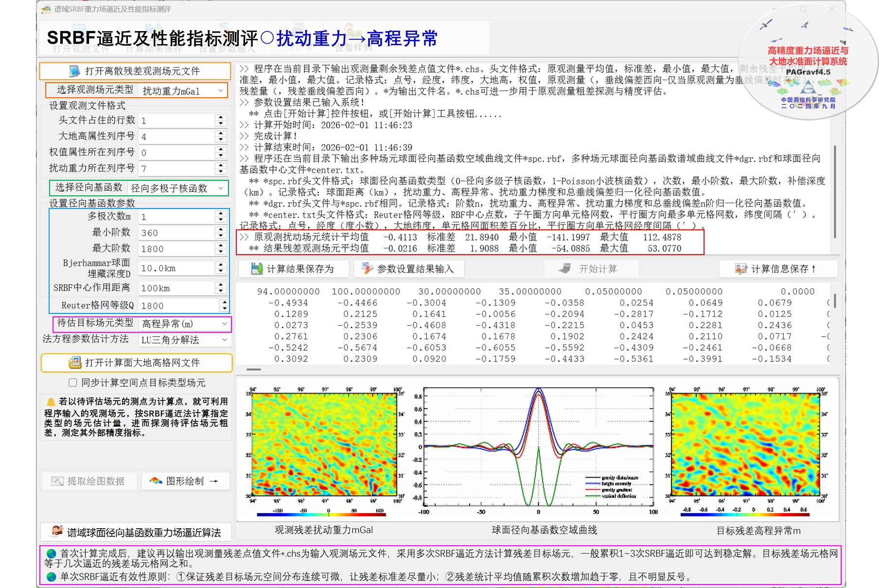The height and width of the screenshot is (588, 882).
Task: Click the 最小阶数 spinner arrows
Action: tap(221, 233)
